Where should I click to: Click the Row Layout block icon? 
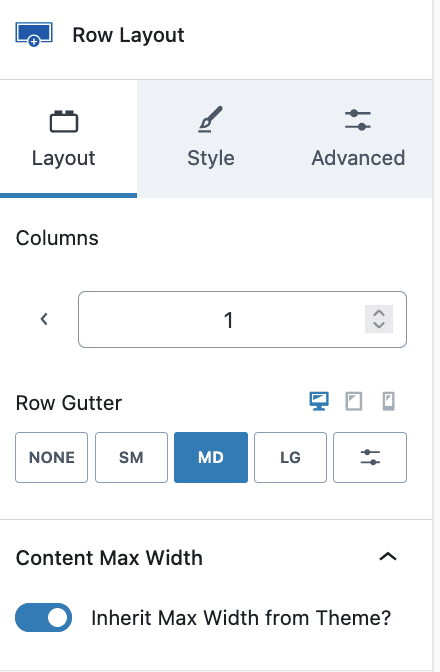click(x=34, y=34)
